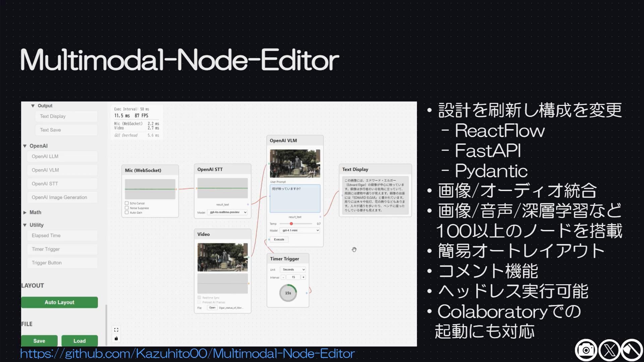This screenshot has height=362, width=644.
Task: Increase the interval with plus button
Action: 303,277
